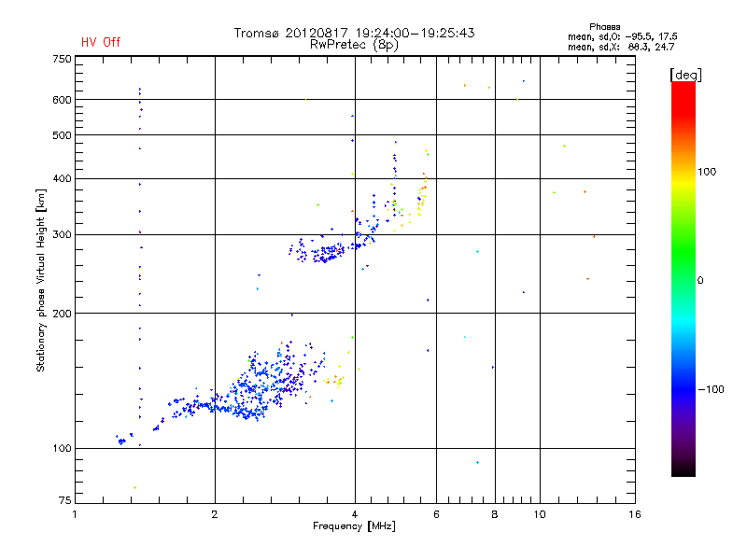747x560 pixels.
Task: Click the 'RwPretec (8p)' subtitle
Action: coord(354,45)
